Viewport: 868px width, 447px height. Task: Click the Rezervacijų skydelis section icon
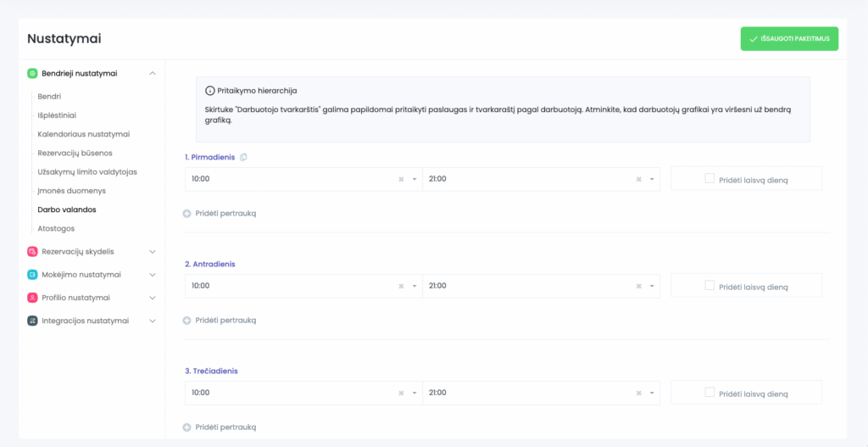click(x=32, y=251)
